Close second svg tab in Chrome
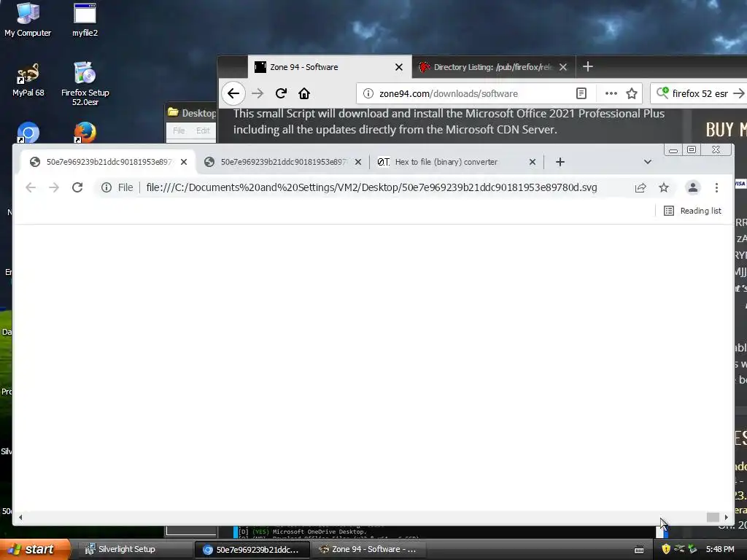Image resolution: width=747 pixels, height=560 pixels. [x=358, y=162]
